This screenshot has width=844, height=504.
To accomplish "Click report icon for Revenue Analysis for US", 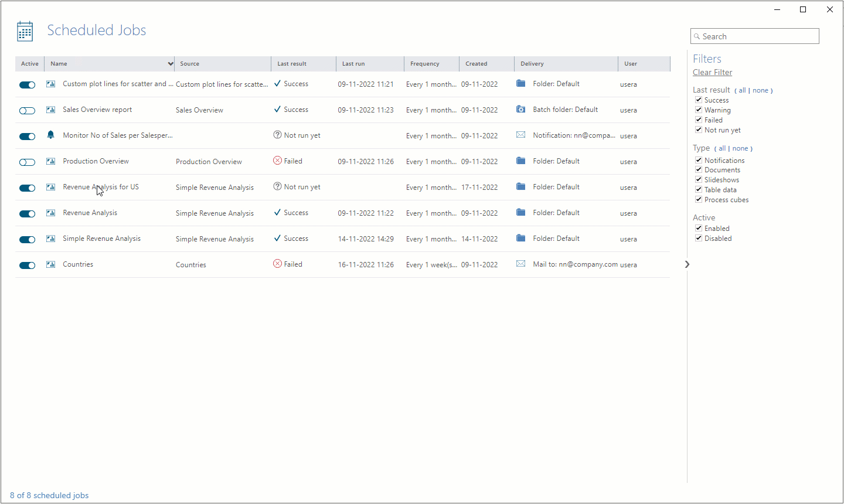I will (51, 187).
